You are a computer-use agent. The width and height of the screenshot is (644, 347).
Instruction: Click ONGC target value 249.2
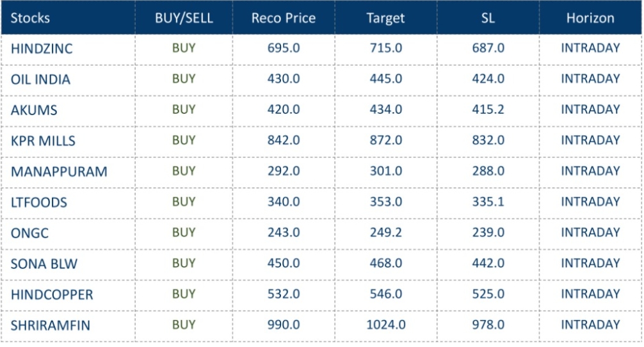click(x=385, y=232)
